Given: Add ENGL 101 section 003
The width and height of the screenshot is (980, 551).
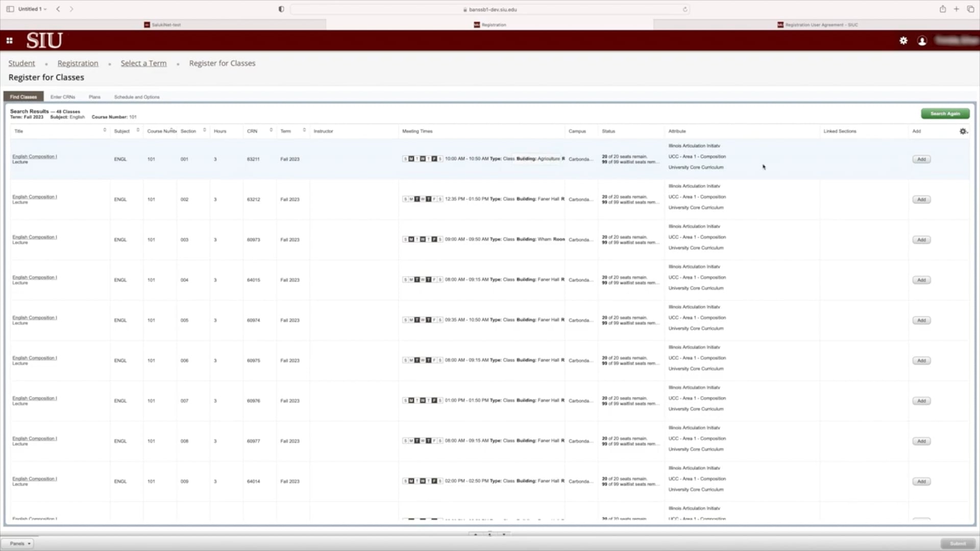Looking at the screenshot, I should [x=921, y=240].
